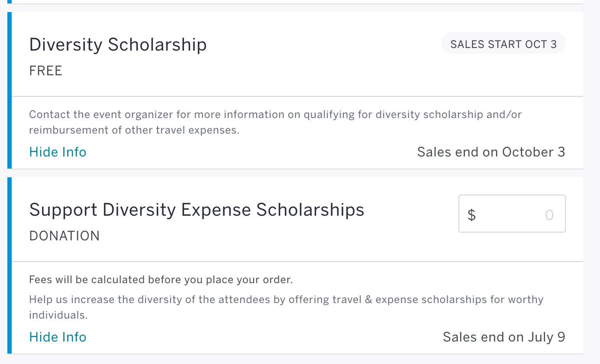Collapse info under Support Diversity Expense Scholarships
The height and width of the screenshot is (364, 600).
point(57,337)
